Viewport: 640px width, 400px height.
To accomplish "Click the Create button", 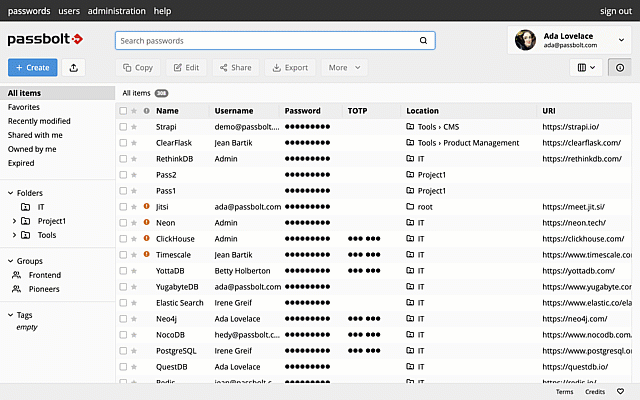I will click(33, 68).
